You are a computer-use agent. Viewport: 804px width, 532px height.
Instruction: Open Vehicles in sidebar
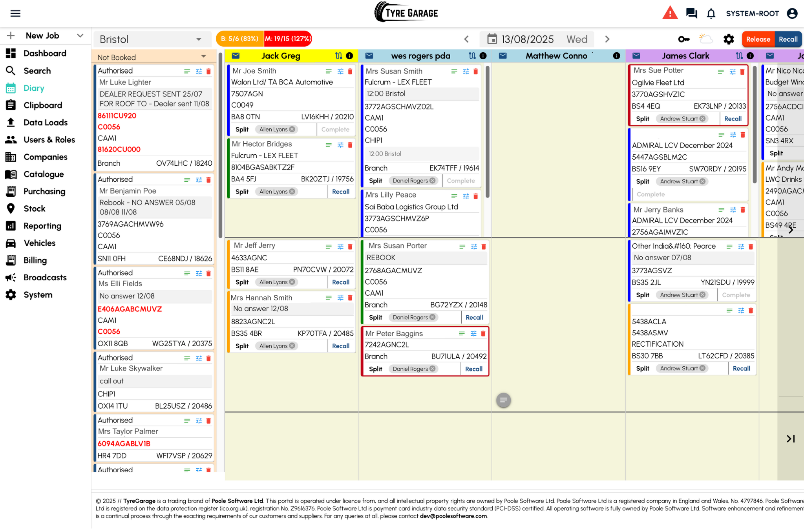pyautogui.click(x=39, y=243)
